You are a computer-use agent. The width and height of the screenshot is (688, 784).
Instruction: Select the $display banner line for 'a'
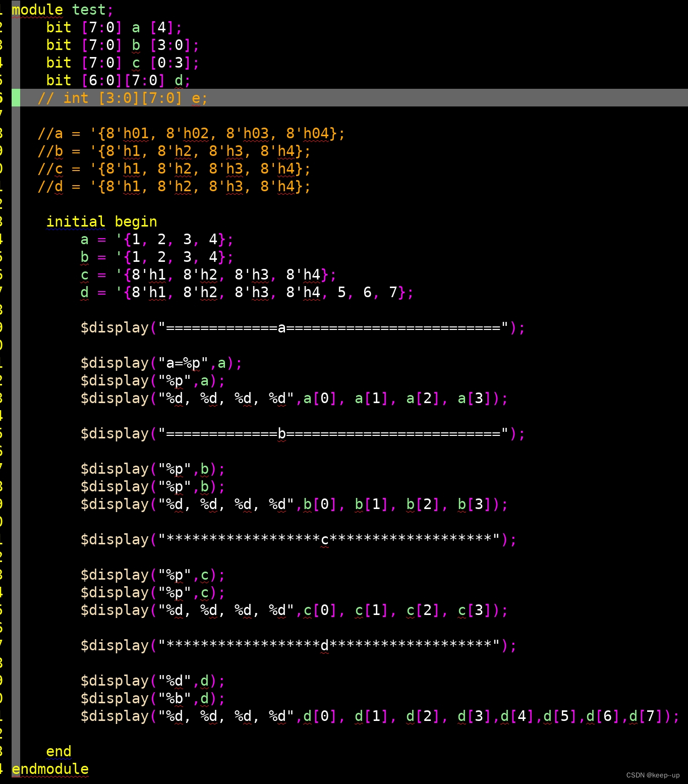pyautogui.click(x=303, y=327)
